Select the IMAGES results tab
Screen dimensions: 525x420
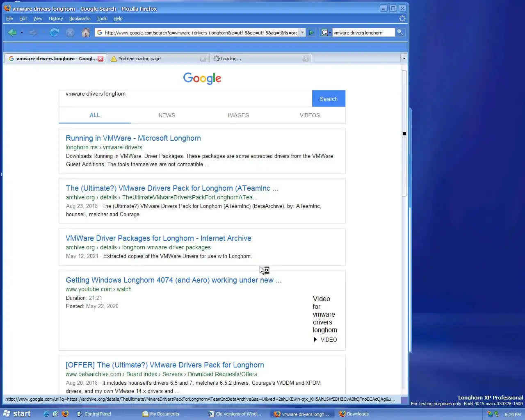click(238, 115)
